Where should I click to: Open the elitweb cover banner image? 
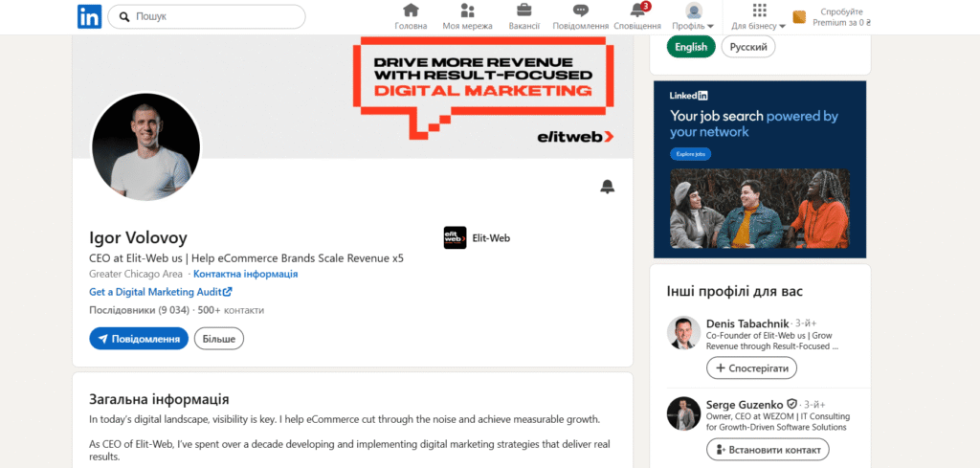point(352,97)
